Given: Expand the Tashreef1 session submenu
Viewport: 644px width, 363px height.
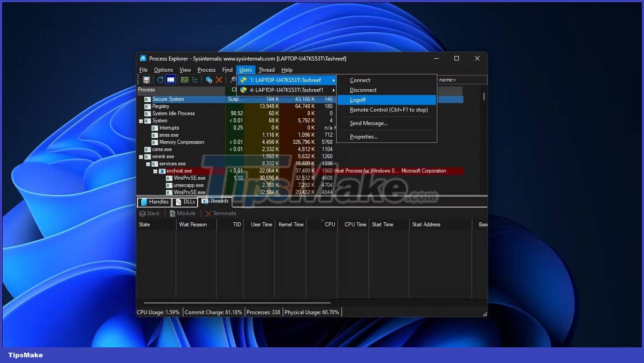Looking at the screenshot, I should coord(287,90).
